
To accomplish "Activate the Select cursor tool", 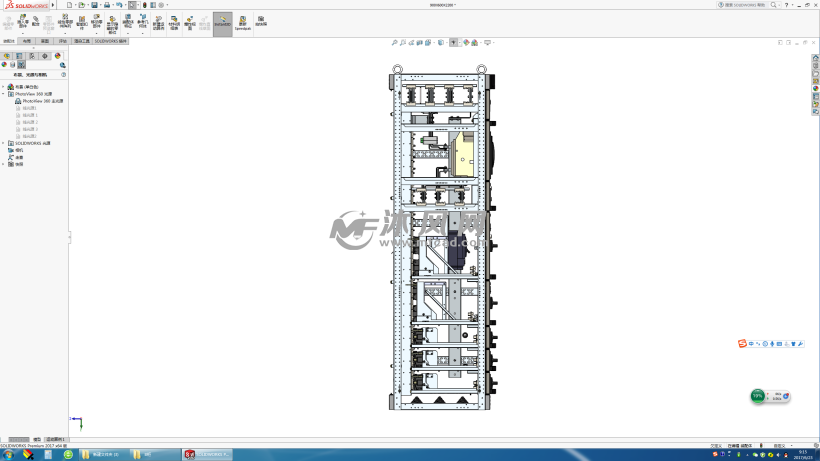I will (x=132, y=5).
